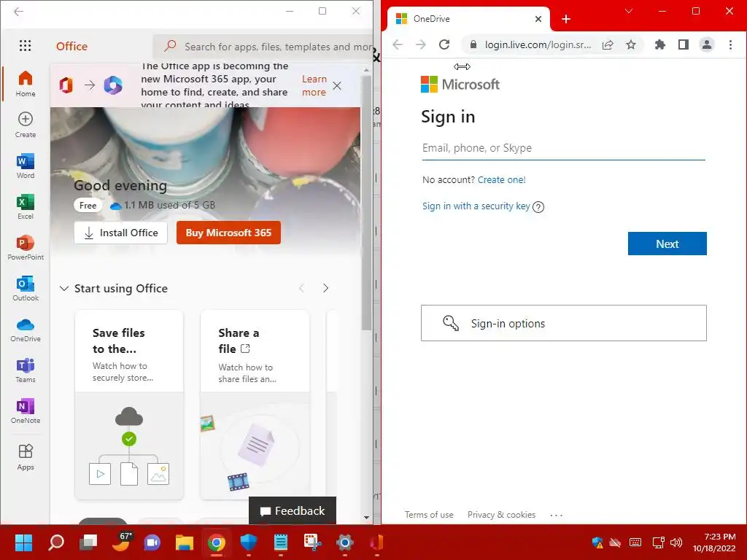Launch Excel from the Office sidebar

coord(26,206)
